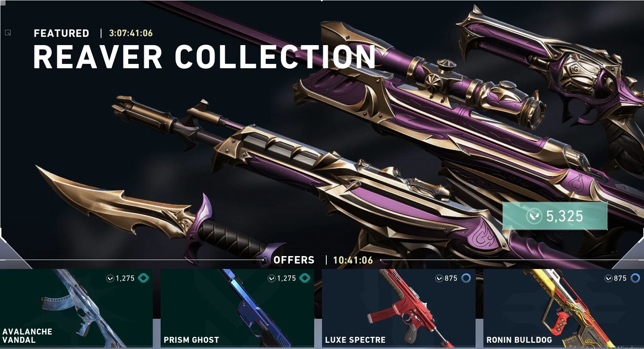
Task: Click the Featured section label
Action: click(x=62, y=33)
